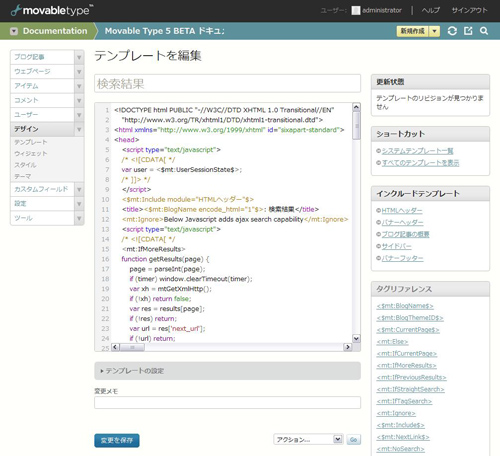Open the search magnifier icon
This screenshot has height=456, width=500.
pos(484,31)
